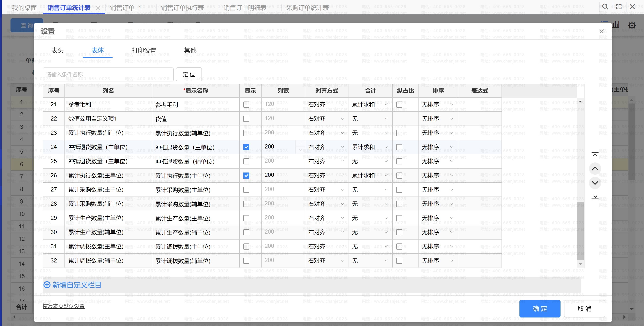Image resolution: width=644 pixels, height=326 pixels.
Task: Click the move row up chevron icon
Action: tap(595, 169)
